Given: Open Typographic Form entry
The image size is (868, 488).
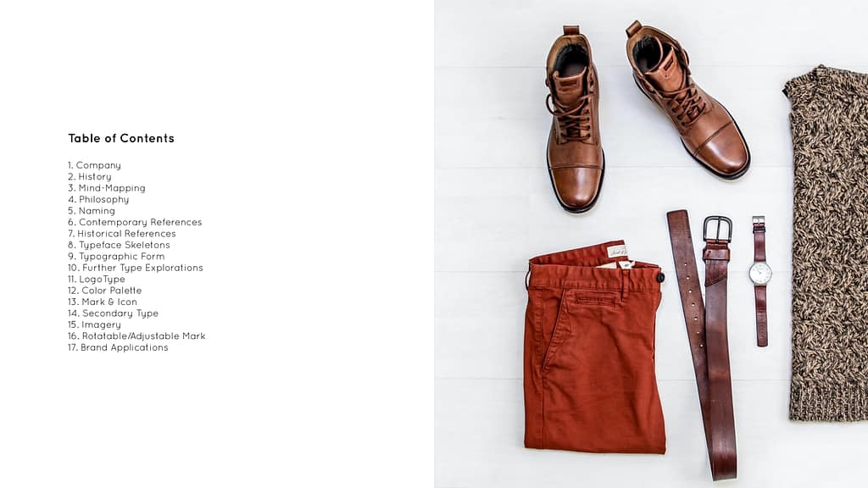Looking at the screenshot, I should tap(116, 256).
